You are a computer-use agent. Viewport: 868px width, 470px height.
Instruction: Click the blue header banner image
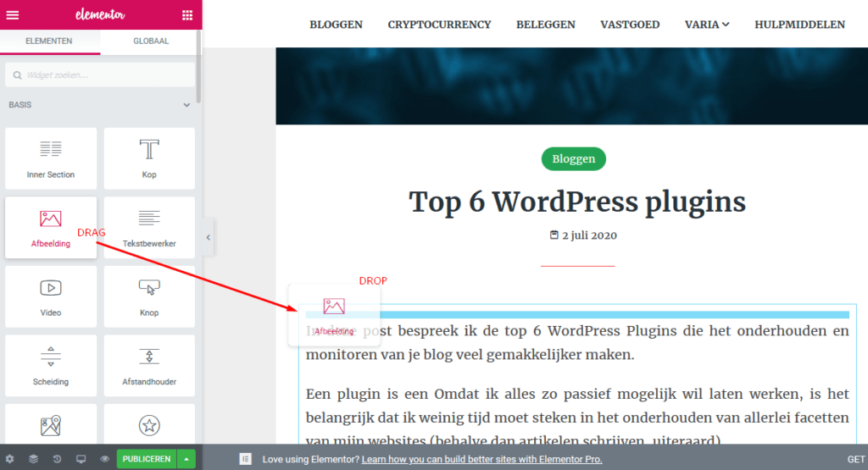(572, 86)
